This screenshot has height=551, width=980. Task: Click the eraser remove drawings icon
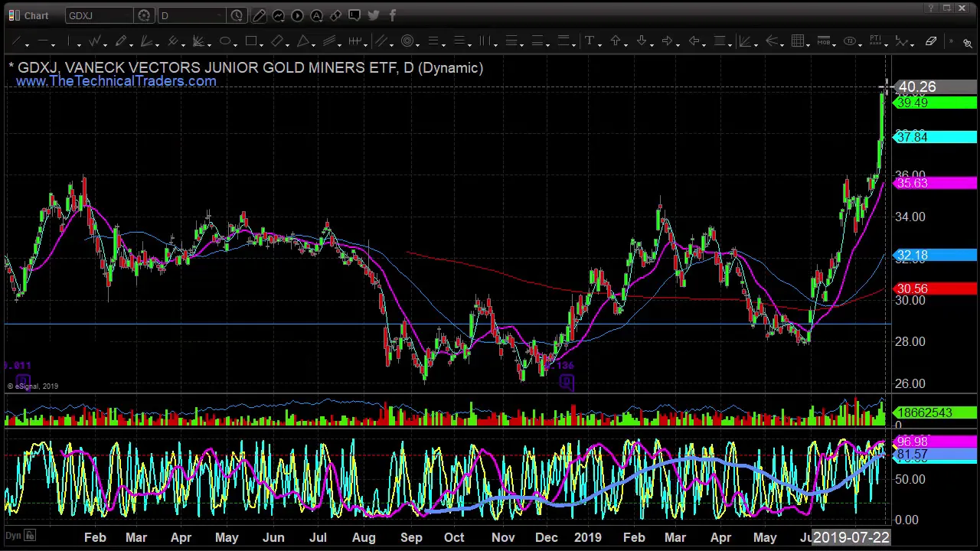point(931,41)
